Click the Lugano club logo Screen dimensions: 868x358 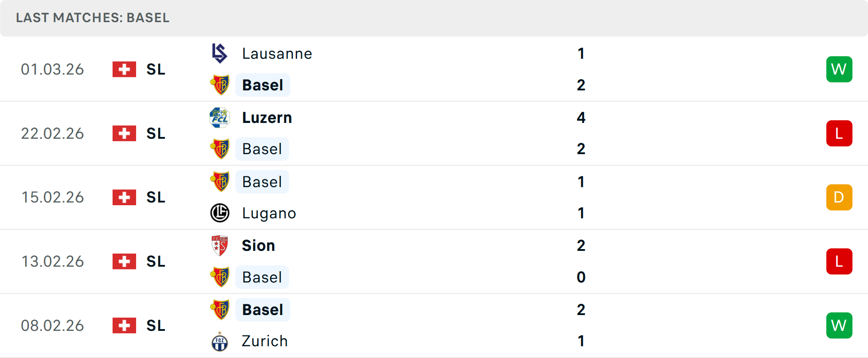pos(220,213)
